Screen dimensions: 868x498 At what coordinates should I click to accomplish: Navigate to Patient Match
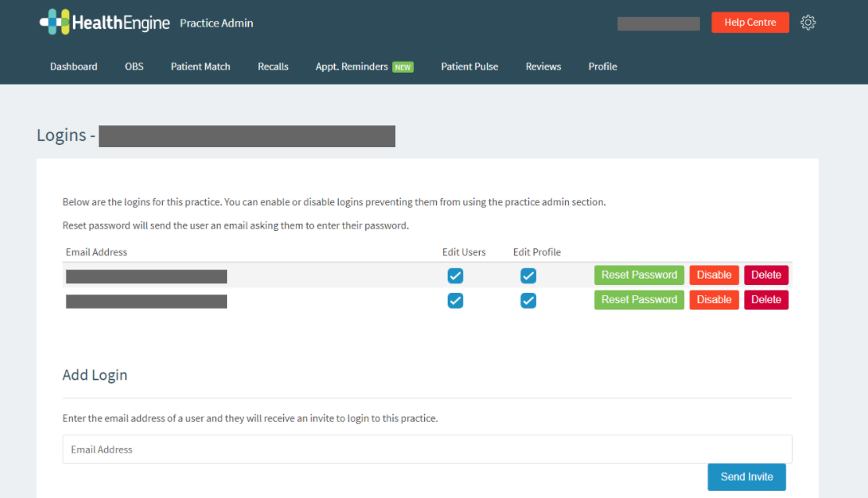[200, 67]
